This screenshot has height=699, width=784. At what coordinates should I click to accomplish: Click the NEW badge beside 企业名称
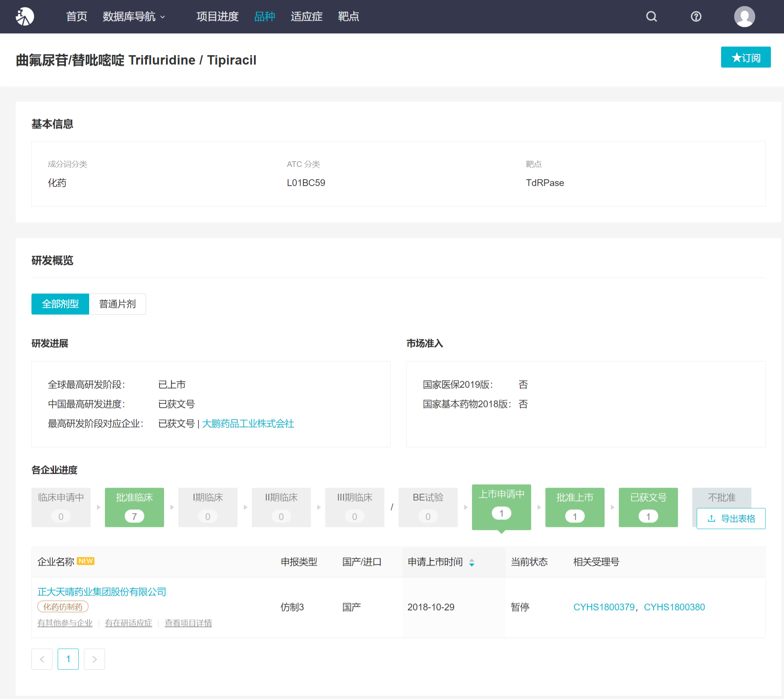coord(85,561)
